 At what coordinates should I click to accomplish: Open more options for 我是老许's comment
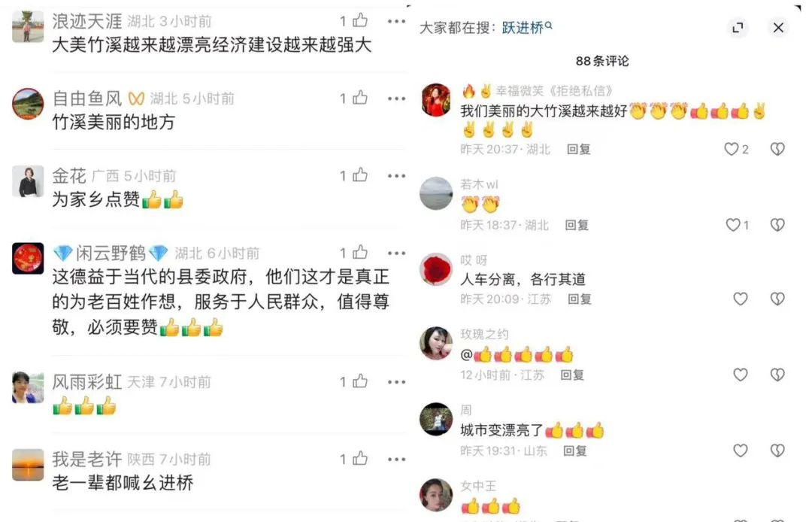396,459
